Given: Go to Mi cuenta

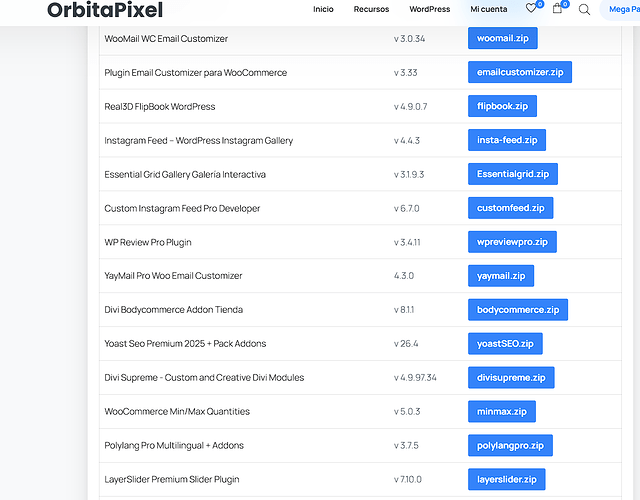Looking at the screenshot, I should [x=488, y=9].
